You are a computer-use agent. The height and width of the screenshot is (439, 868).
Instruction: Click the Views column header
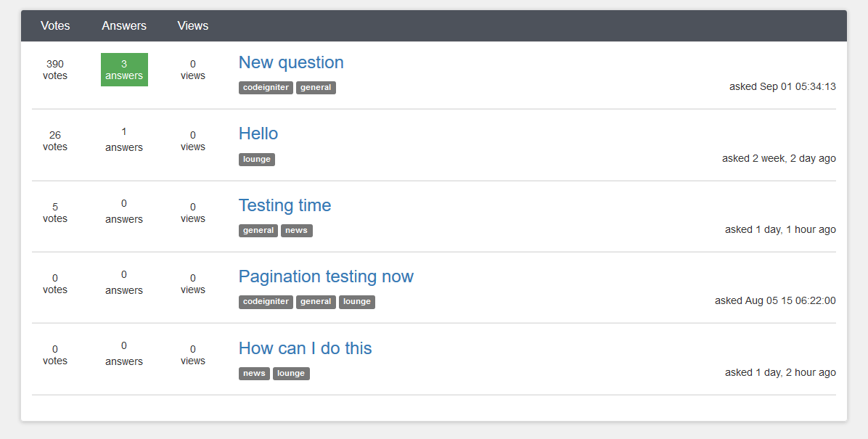[x=192, y=25]
